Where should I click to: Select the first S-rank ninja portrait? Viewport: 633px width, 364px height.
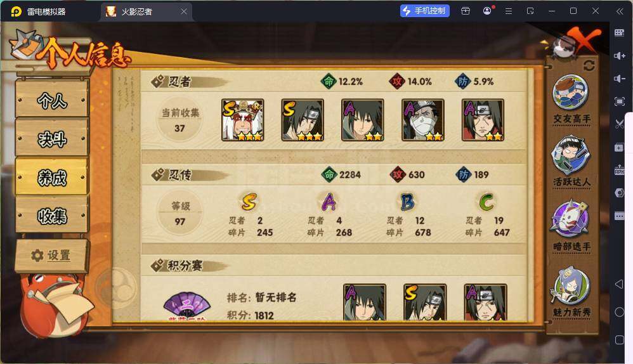point(243,120)
